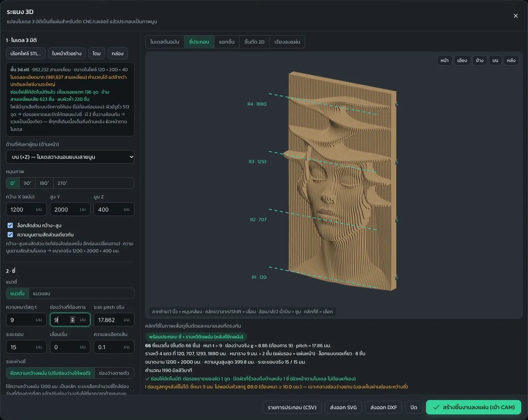Image resolution: width=528 pixels, height=420 pixels.
Task: Click the กว้าง X width input field
Action: (x=26, y=210)
